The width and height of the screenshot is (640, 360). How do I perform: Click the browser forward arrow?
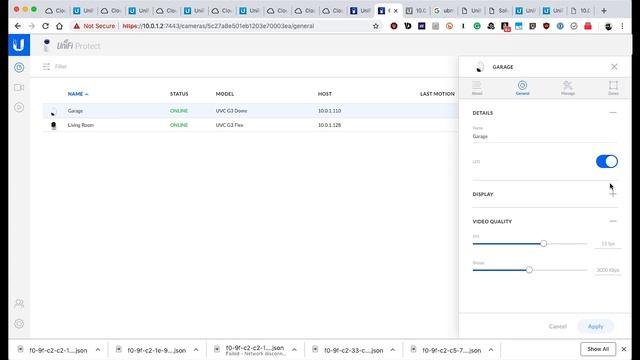[x=32, y=26]
